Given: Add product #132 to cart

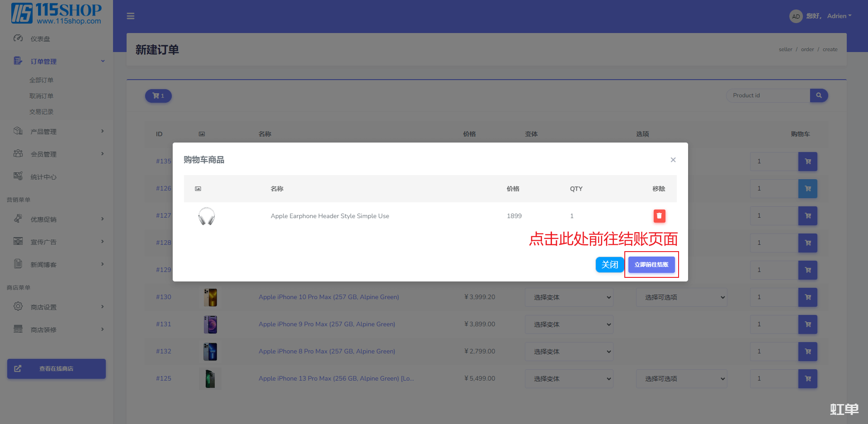Looking at the screenshot, I should tap(808, 352).
